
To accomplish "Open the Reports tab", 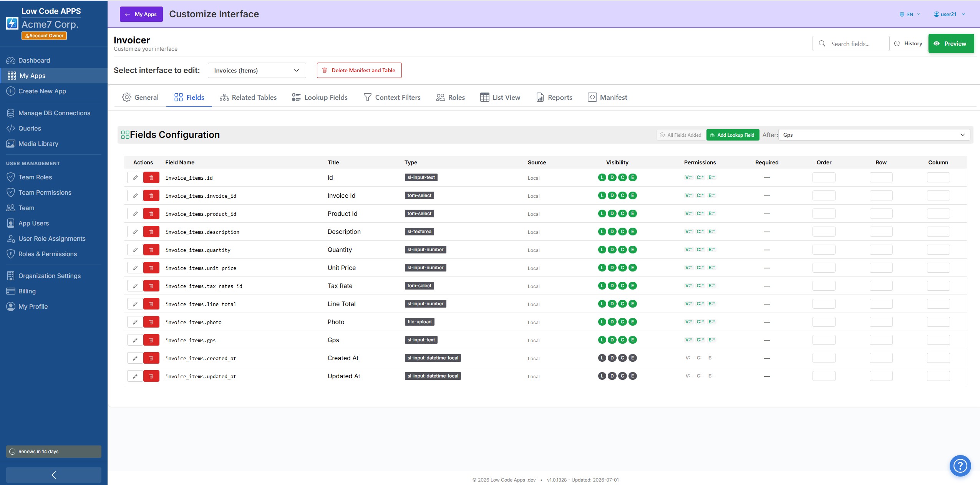I will 554,98.
